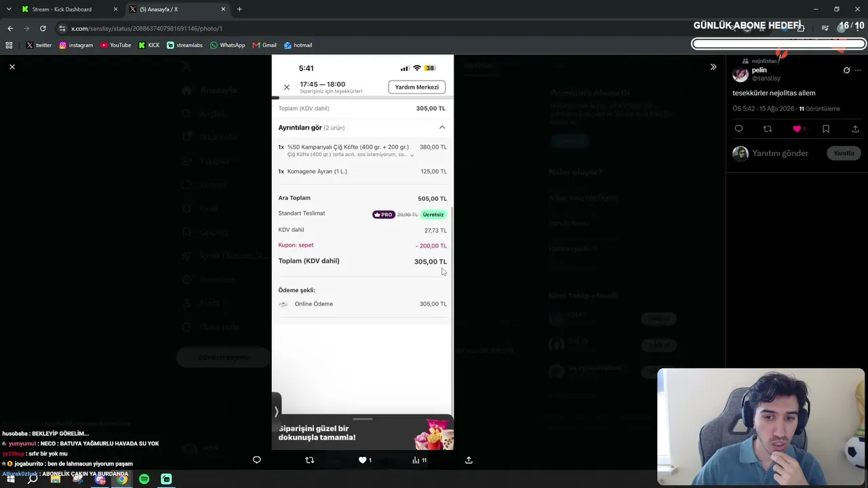Click the order receipt photo

click(363, 252)
